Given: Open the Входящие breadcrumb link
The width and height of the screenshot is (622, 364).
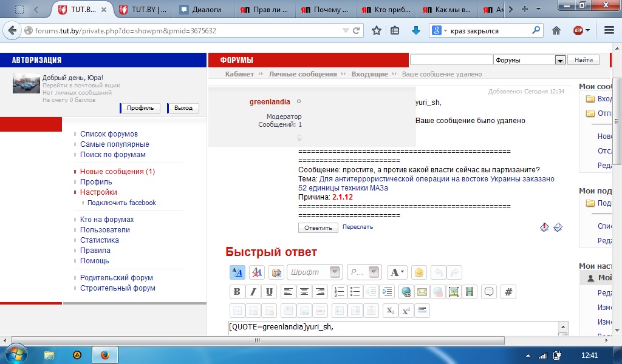Looking at the screenshot, I should pos(369,74).
